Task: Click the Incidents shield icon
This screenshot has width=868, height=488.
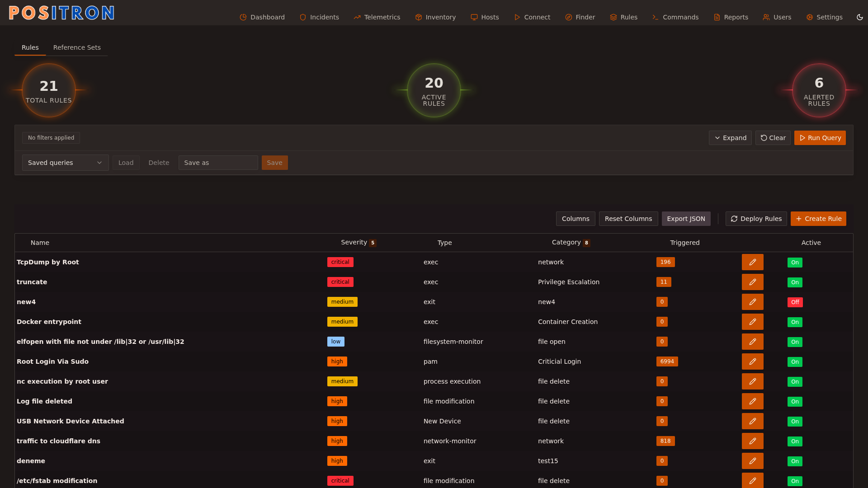Action: [x=303, y=17]
